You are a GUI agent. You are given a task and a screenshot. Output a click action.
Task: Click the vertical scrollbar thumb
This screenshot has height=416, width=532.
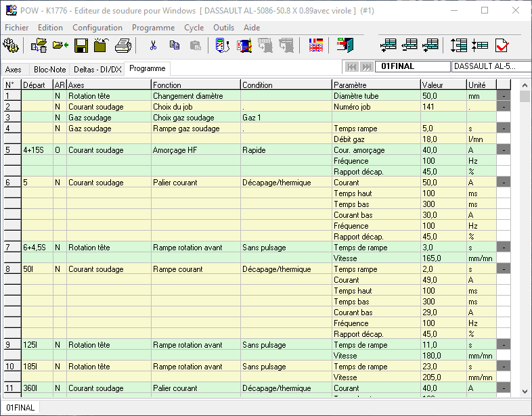525,96
